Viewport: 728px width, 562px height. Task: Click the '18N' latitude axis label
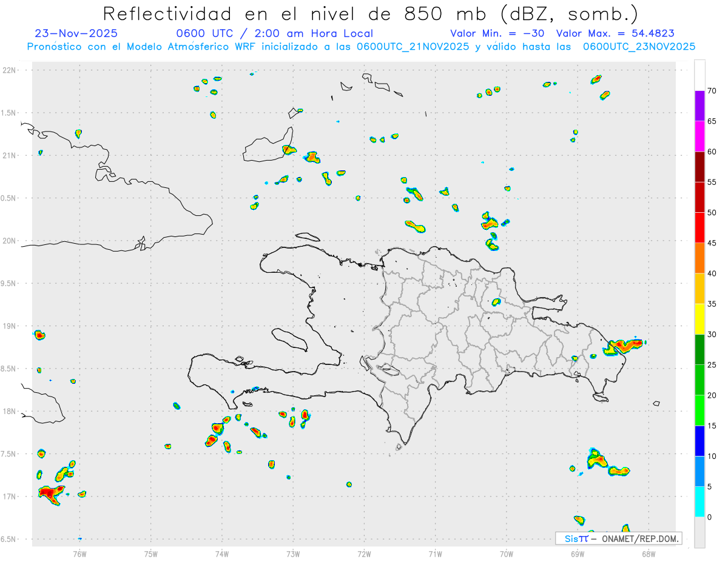[x=10, y=412]
